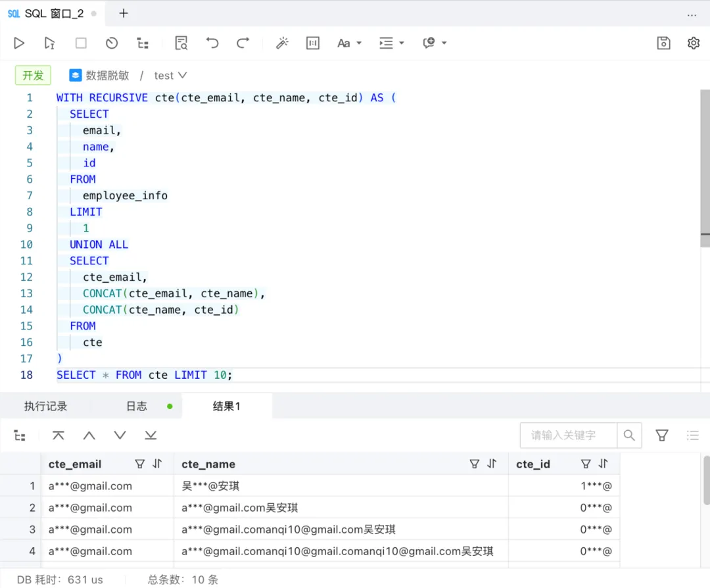The width and height of the screenshot is (710, 588).
Task: Open the results filter funnel icon
Action: coord(661,435)
